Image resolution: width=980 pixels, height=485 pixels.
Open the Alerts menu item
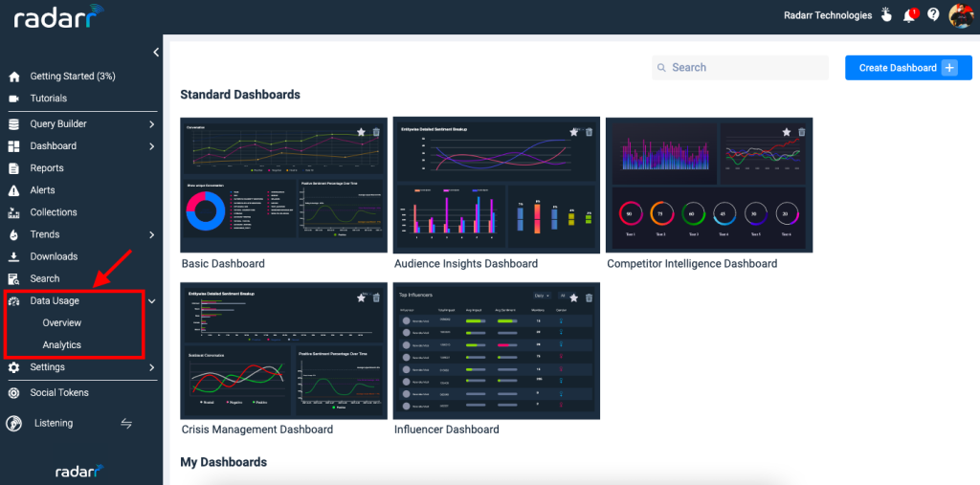(42, 190)
